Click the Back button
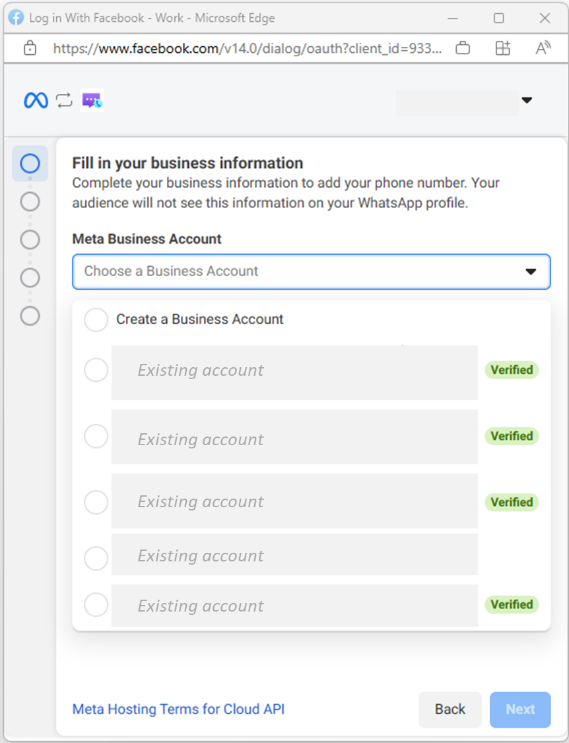569x743 pixels. click(x=450, y=709)
